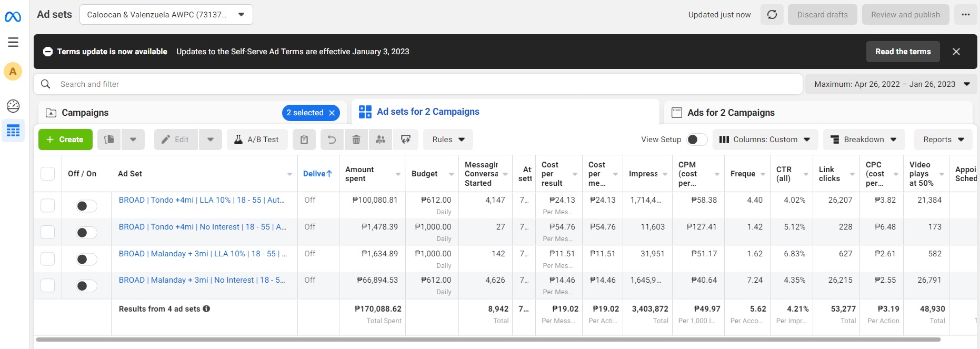Screen dimensions: 980x349
Task: Open the account overview gauge icon
Action: coord(13,106)
